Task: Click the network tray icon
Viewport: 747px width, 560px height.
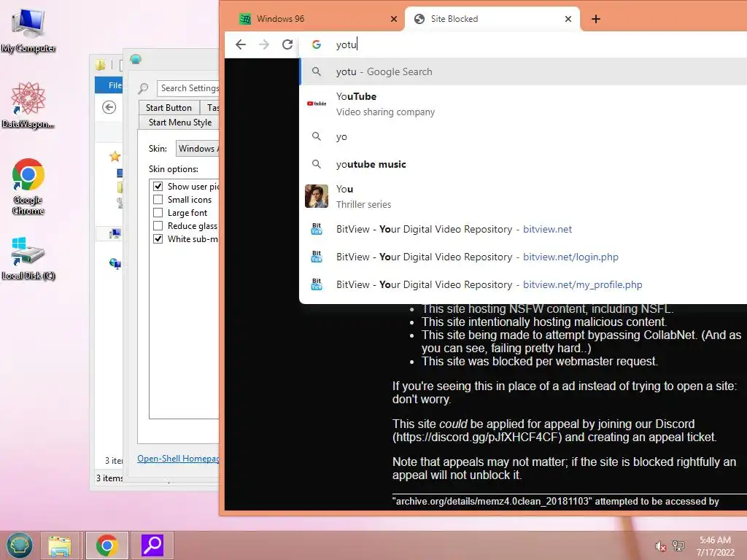Action: [x=678, y=545]
